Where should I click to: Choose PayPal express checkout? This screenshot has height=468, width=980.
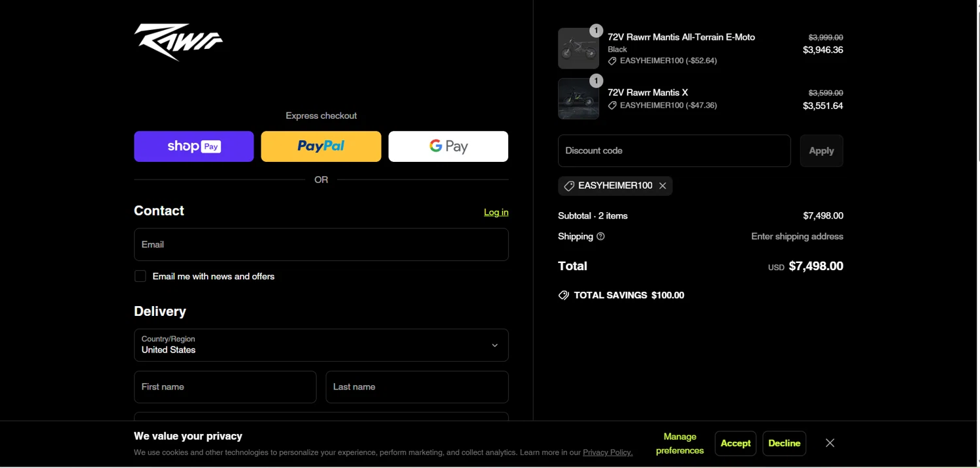(x=321, y=146)
